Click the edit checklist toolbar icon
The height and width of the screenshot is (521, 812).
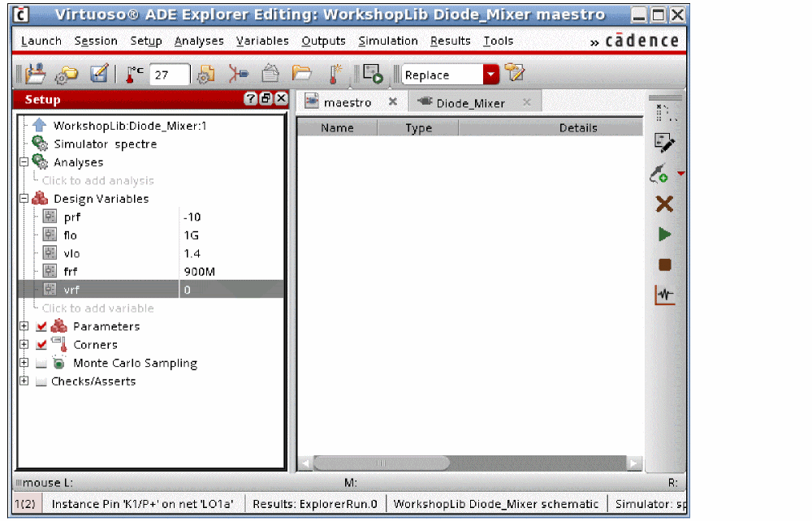click(x=99, y=74)
